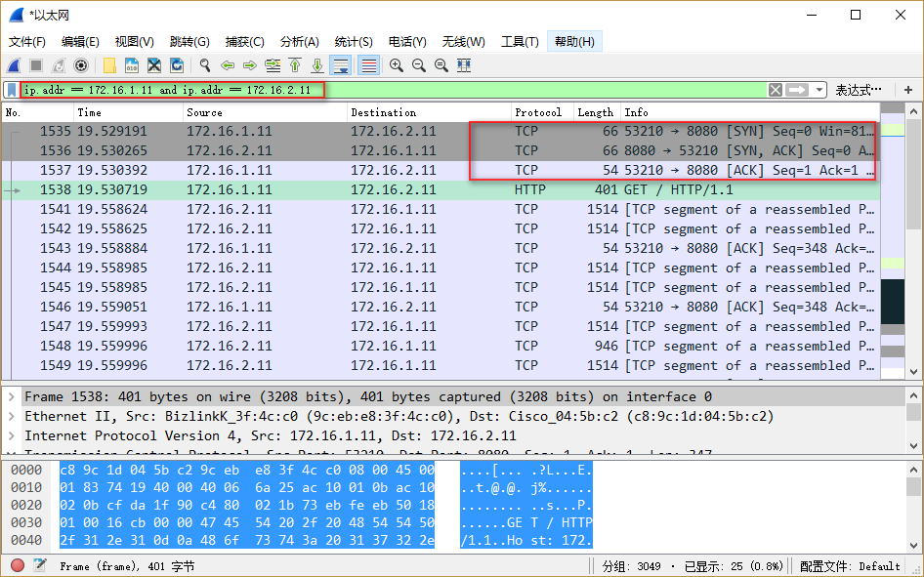Click the ip.addr display filter field
This screenshot has height=577, width=924.
click(394, 90)
